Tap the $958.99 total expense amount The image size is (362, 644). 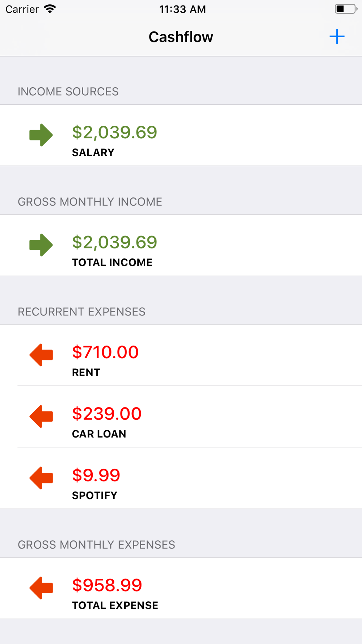pos(107,585)
